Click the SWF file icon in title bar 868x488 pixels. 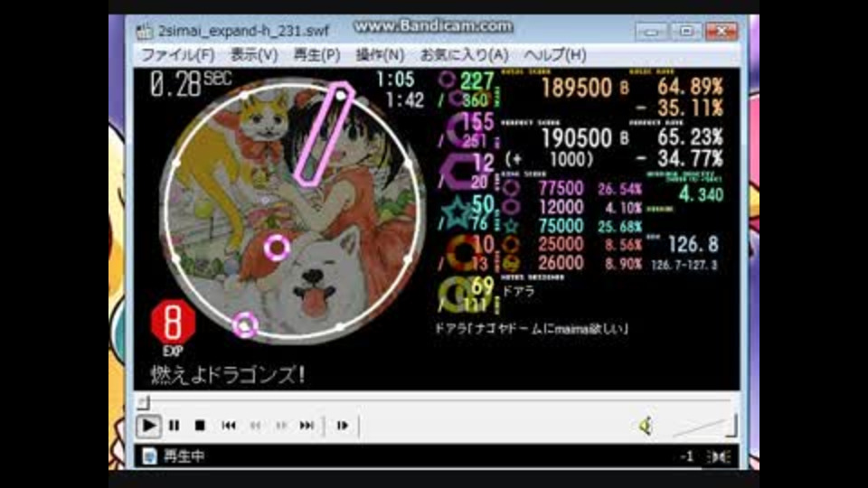pyautogui.click(x=145, y=31)
